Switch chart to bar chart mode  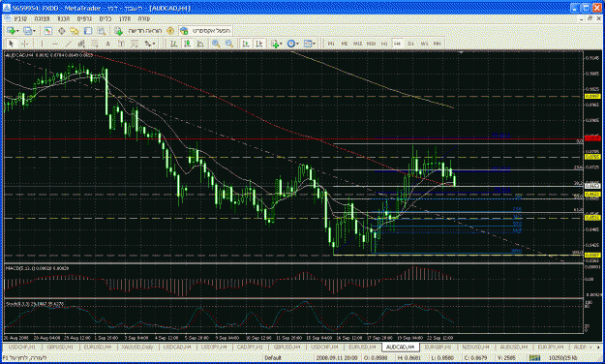pos(174,44)
